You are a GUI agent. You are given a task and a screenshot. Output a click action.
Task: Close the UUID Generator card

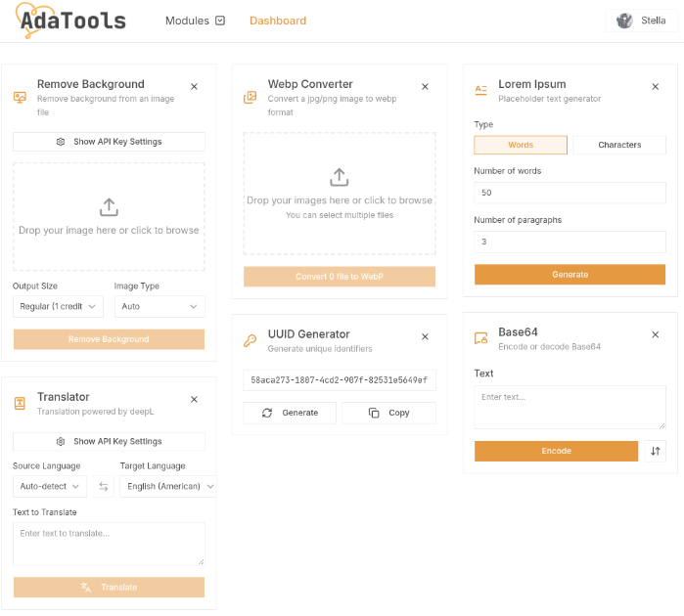(425, 337)
